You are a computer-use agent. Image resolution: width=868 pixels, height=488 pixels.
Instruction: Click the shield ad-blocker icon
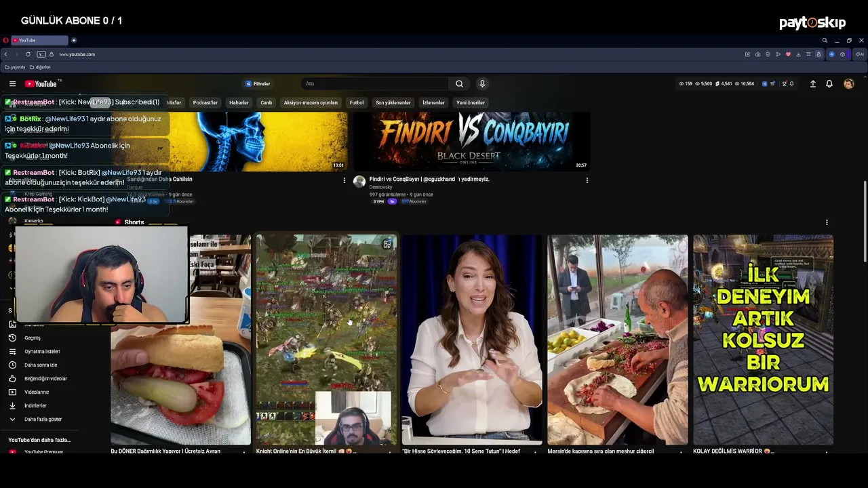tap(768, 54)
